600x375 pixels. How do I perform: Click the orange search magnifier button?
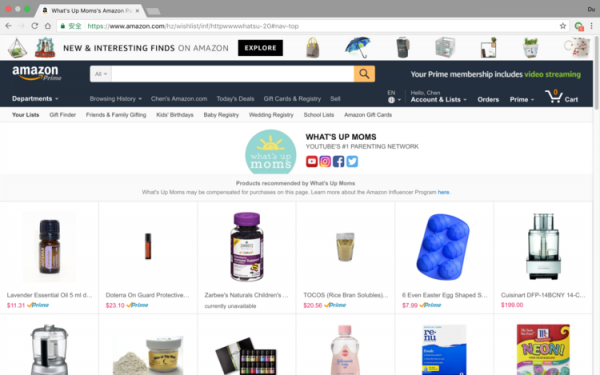pos(364,74)
